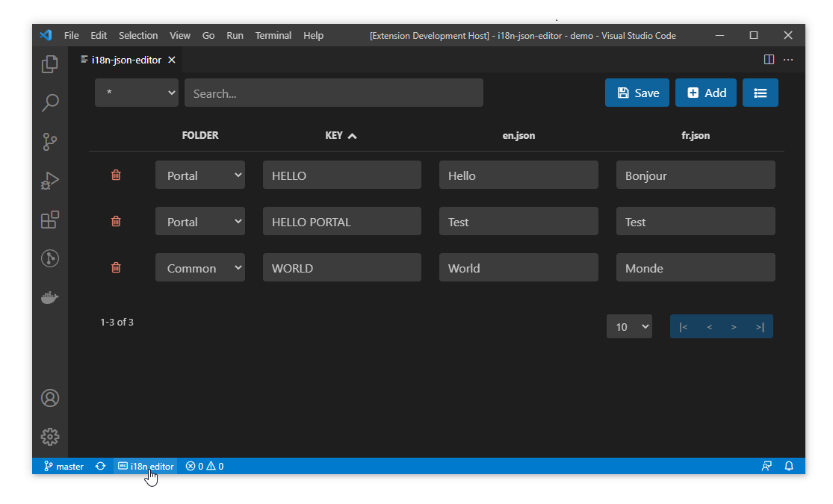Open the Search view
833x504 pixels.
[49, 103]
